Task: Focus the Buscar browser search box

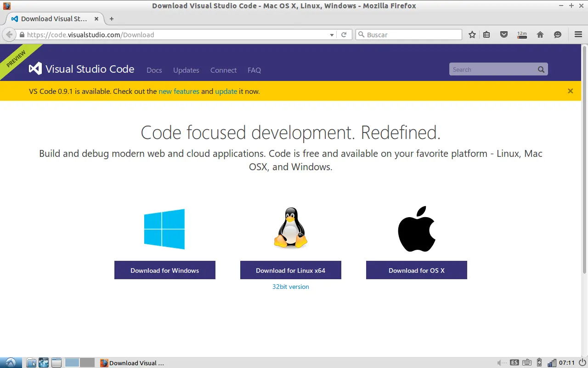Action: (x=409, y=34)
